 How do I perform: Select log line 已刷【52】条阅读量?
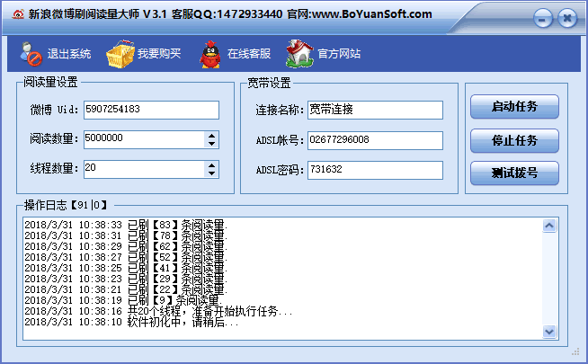126,258
